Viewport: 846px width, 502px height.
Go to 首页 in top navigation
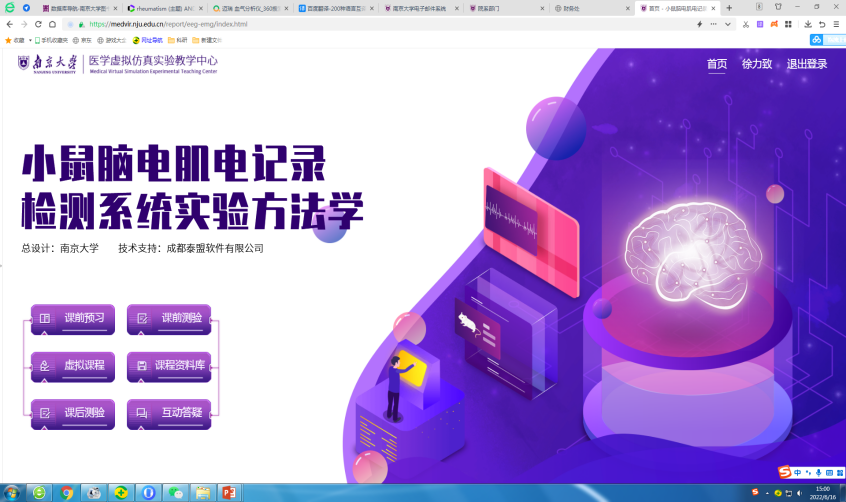pyautogui.click(x=717, y=64)
